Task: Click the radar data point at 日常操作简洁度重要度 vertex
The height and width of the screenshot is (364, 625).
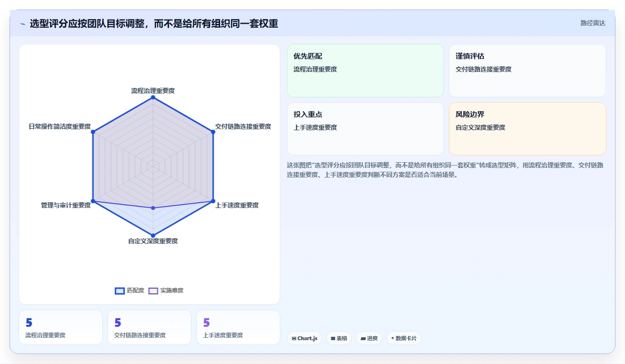Action: 93,132
